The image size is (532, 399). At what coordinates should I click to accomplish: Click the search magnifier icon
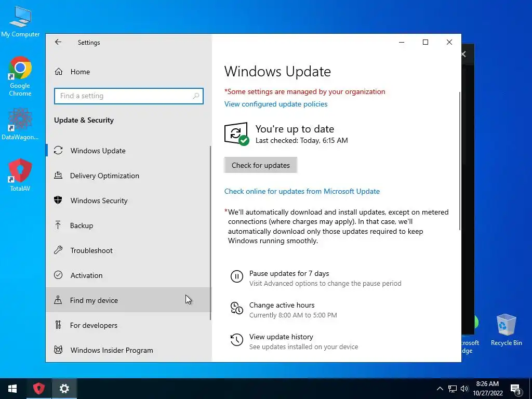pyautogui.click(x=196, y=96)
